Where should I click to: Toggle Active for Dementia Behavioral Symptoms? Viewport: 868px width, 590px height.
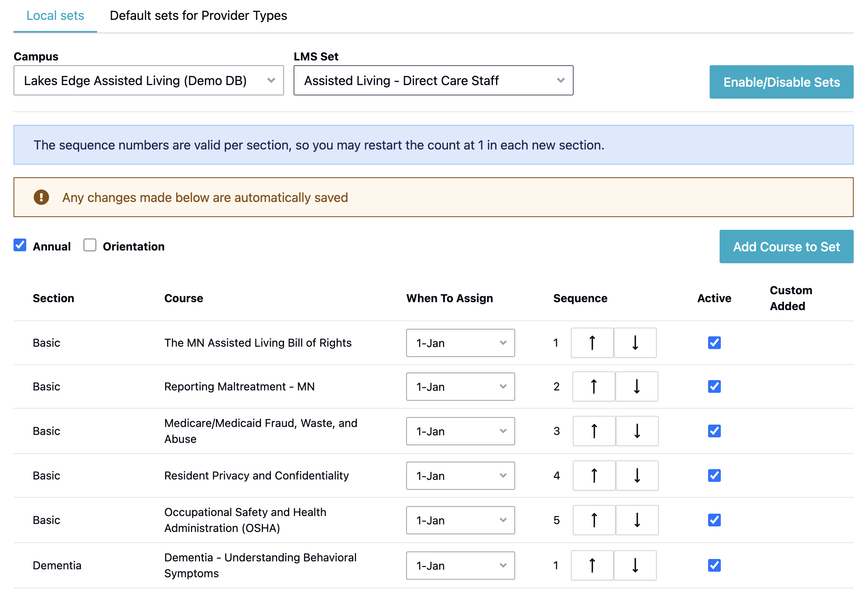click(x=714, y=565)
